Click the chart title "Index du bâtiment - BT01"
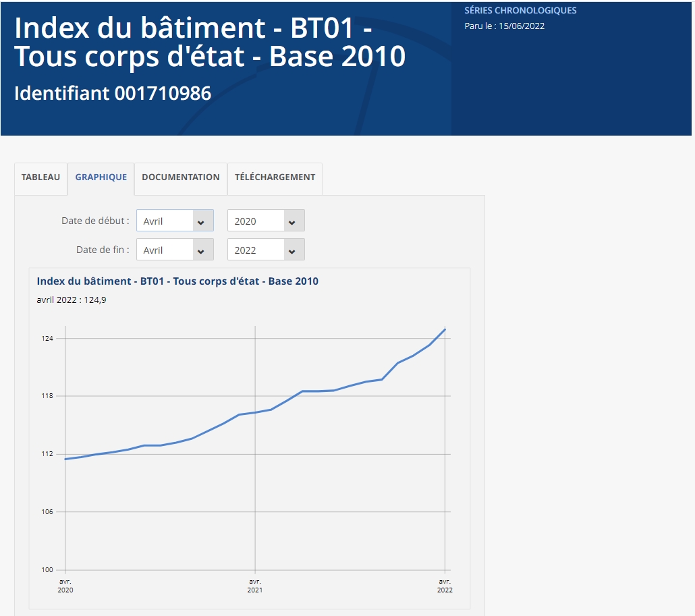Viewport: 695px width, 616px height. click(x=177, y=281)
